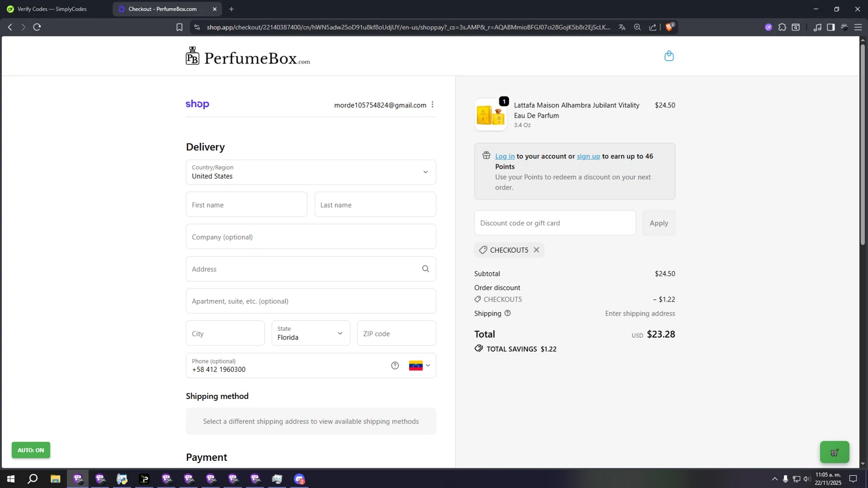This screenshot has width=868, height=488.
Task: Expand the Country/Region dropdown
Action: coord(311,172)
